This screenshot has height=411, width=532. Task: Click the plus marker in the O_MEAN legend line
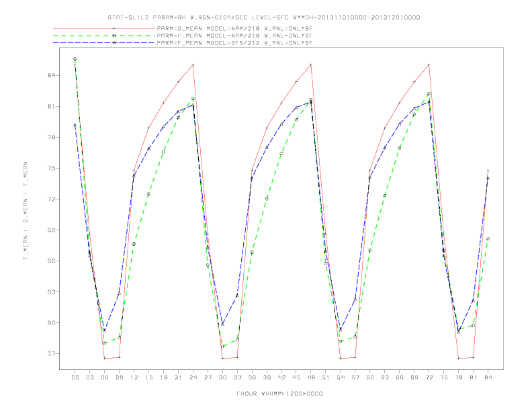click(114, 28)
